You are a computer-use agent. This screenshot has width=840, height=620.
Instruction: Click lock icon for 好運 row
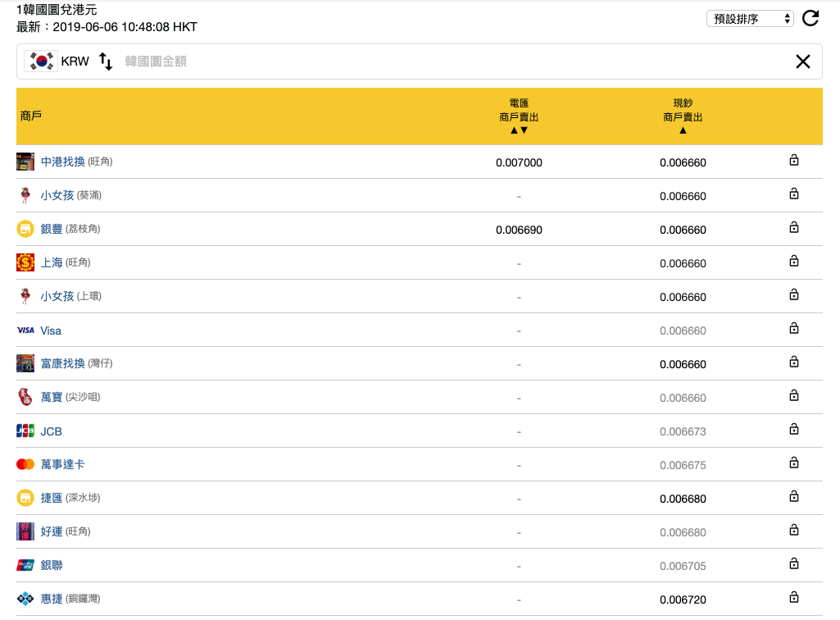coord(794,530)
